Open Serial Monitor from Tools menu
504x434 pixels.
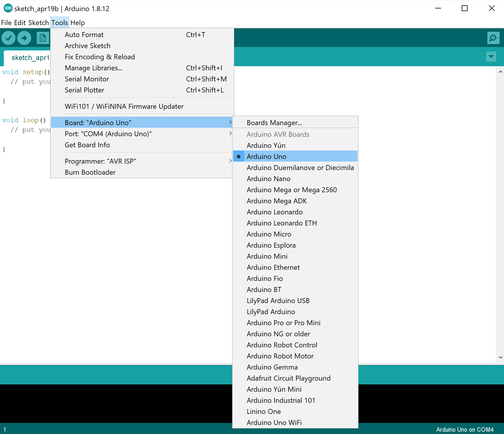click(142, 79)
